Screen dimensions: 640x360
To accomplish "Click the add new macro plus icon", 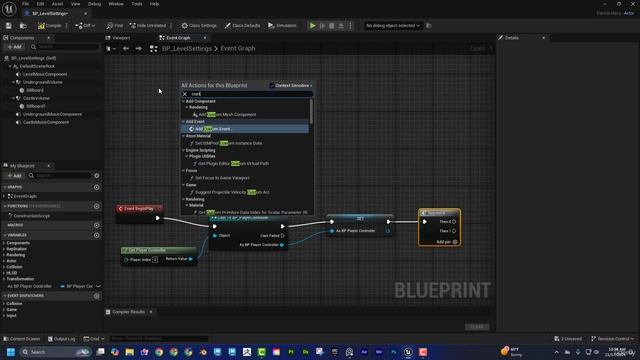I will 97,225.
